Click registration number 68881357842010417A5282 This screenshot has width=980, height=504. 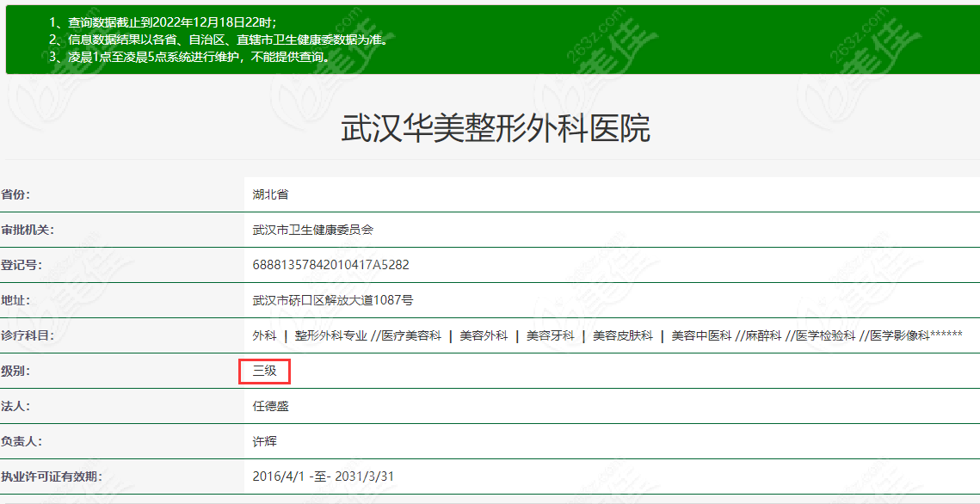tap(330, 265)
